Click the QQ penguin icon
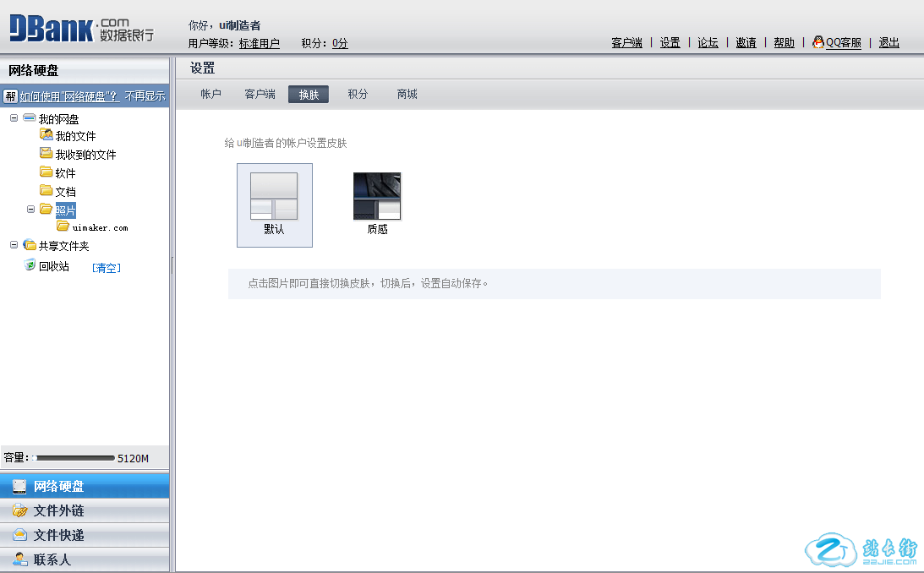This screenshot has height=573, width=924. [x=817, y=42]
